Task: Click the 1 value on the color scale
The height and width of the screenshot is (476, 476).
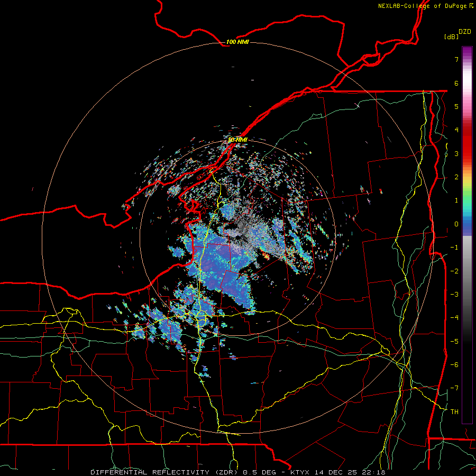Action: pyautogui.click(x=456, y=200)
